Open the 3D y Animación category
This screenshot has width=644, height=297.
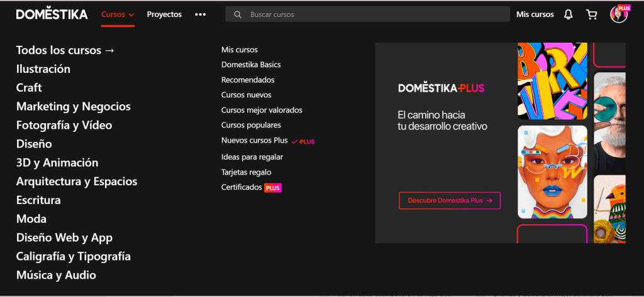(57, 163)
